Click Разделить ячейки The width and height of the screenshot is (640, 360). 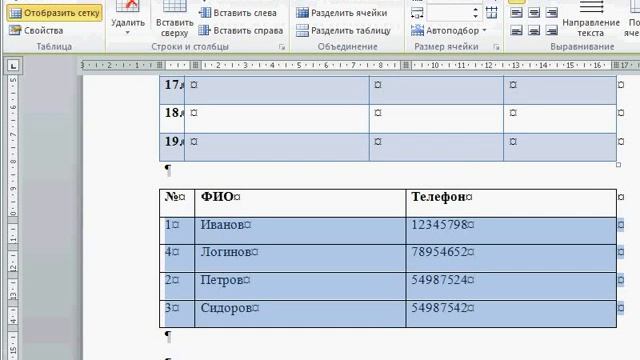(x=342, y=13)
